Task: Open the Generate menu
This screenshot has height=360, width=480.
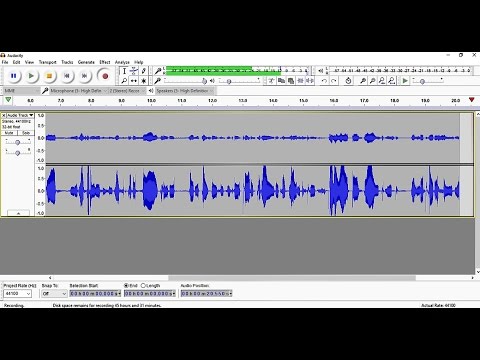Action: tap(86, 62)
